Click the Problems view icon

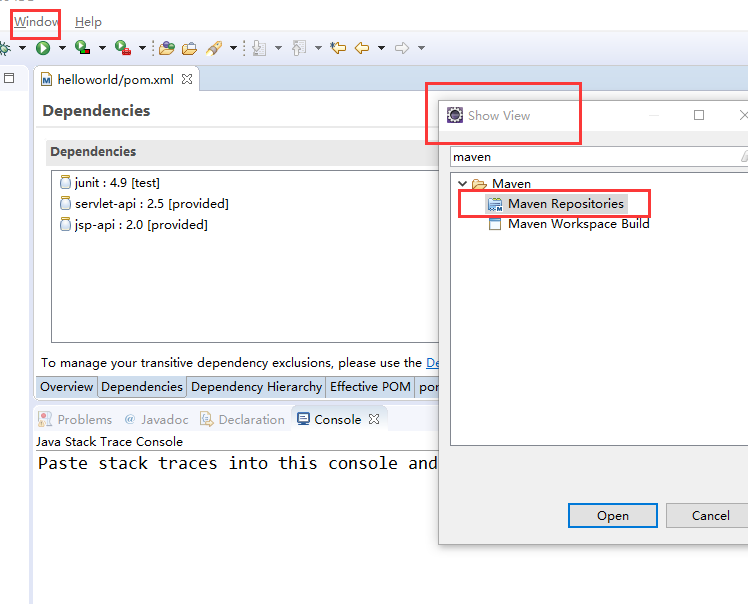pyautogui.click(x=45, y=419)
